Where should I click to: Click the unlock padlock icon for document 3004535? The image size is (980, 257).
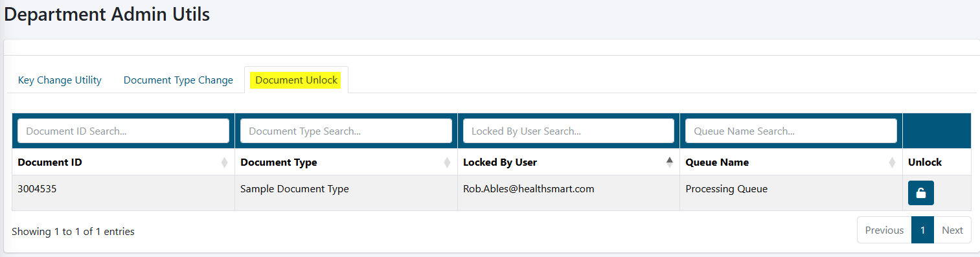920,193
